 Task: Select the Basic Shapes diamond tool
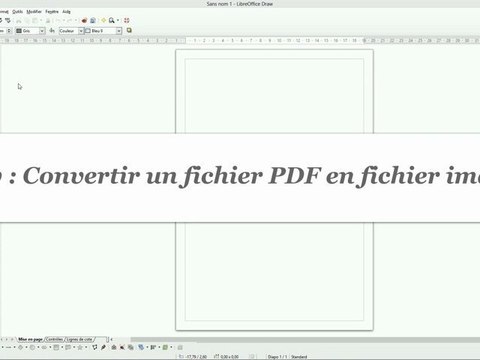[x=20, y=347]
